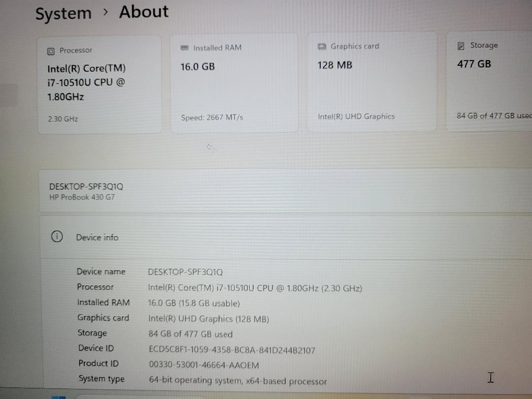Collapse the Device info section
Viewport: 532px width, 399px height.
(x=286, y=237)
